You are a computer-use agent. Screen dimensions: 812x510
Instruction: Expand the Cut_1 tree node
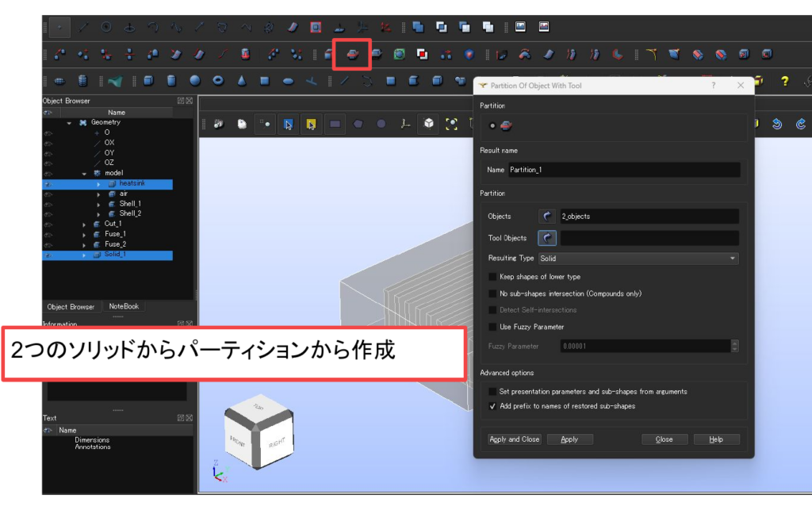click(85, 224)
